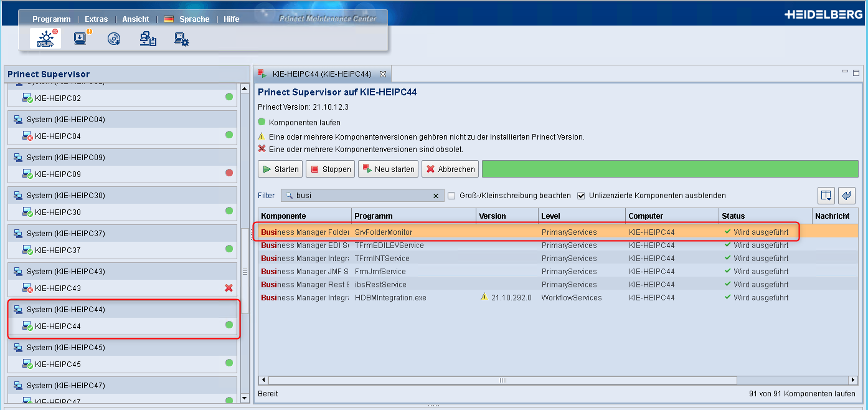
Task: Click the red status dot of KIE-HEIPC09
Action: tap(229, 173)
